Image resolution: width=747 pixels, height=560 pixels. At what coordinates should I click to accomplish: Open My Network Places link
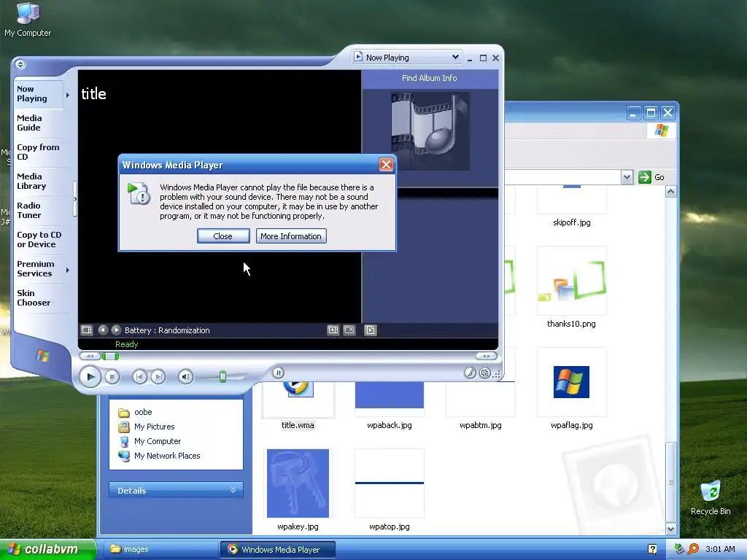point(167,456)
